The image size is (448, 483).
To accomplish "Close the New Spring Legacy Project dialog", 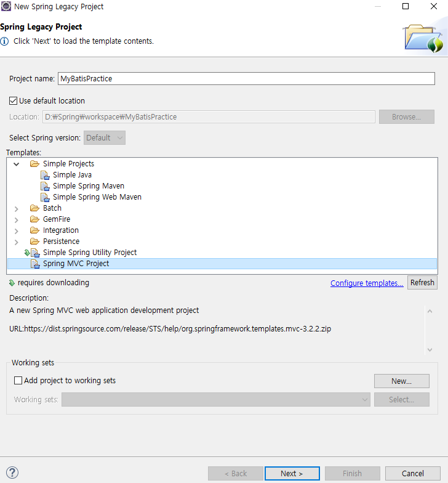I will 433,6.
